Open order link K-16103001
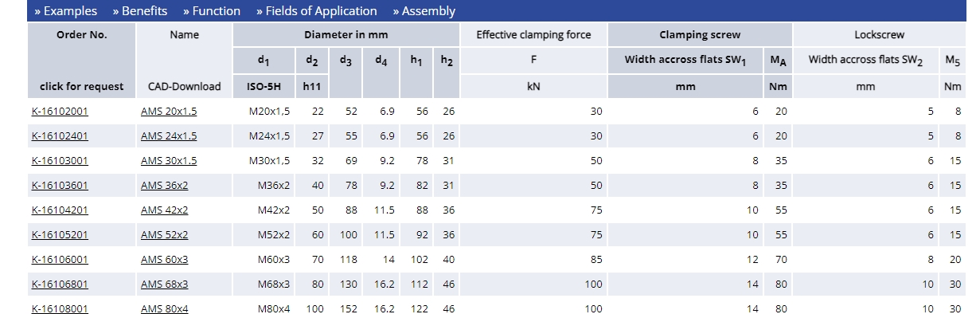 click(x=60, y=160)
